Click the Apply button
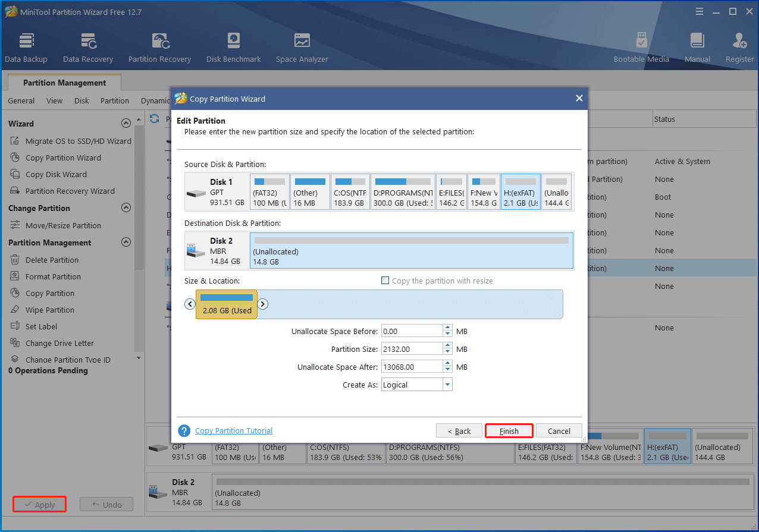 tap(39, 505)
